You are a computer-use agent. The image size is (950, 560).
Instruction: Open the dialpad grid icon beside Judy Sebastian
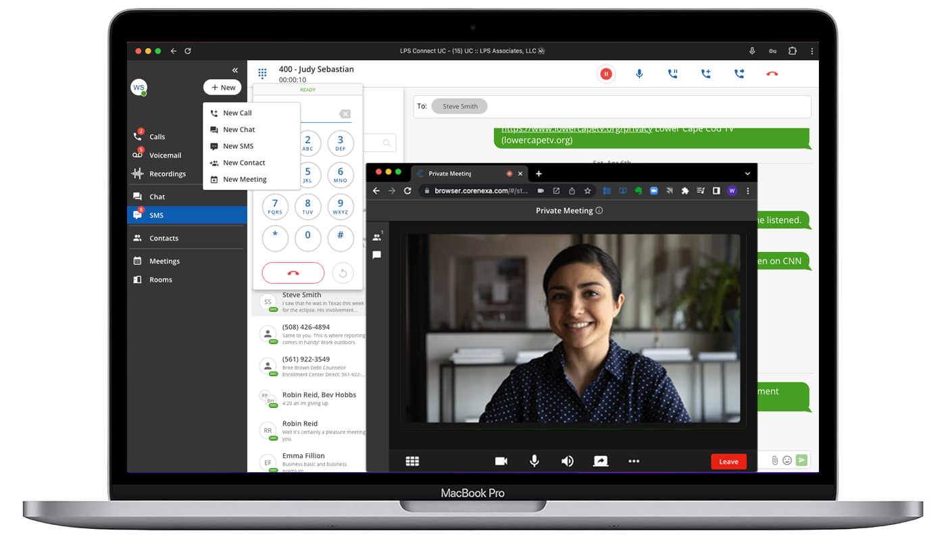click(262, 74)
